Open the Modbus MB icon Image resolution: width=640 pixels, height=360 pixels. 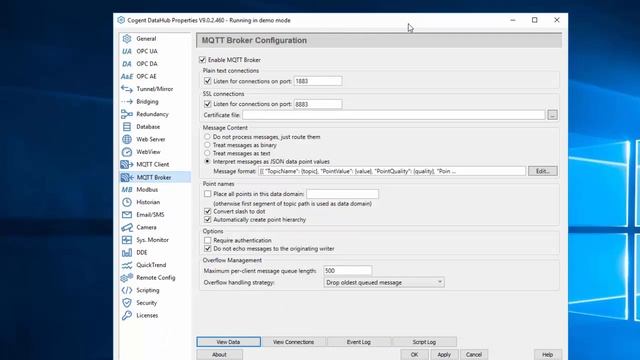tap(127, 189)
